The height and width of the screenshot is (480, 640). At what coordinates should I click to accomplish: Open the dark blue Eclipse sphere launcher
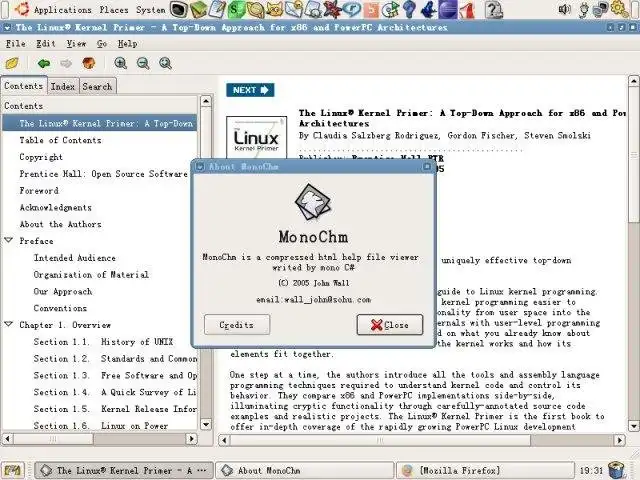pyautogui.click(x=448, y=9)
